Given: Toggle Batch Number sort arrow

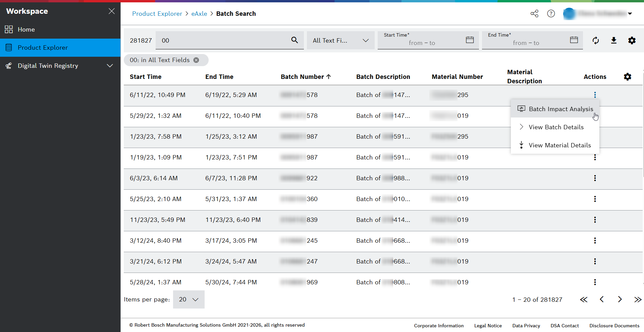Looking at the screenshot, I should 329,77.
